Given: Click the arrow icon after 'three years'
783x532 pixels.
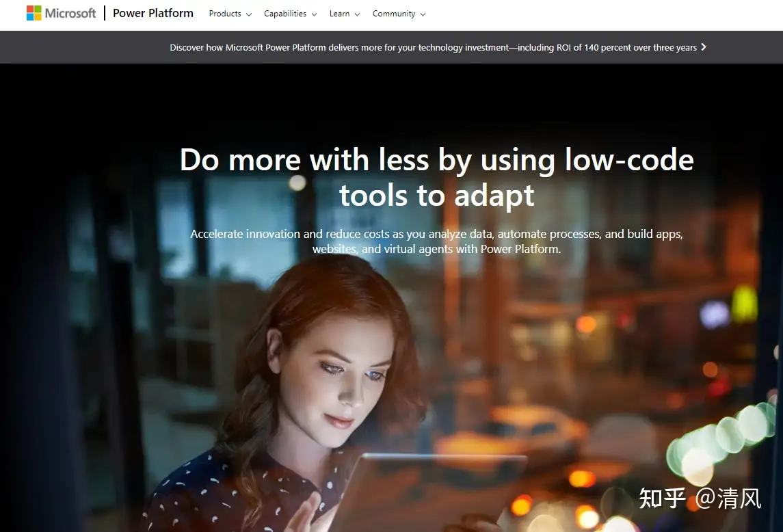Looking at the screenshot, I should click(704, 47).
